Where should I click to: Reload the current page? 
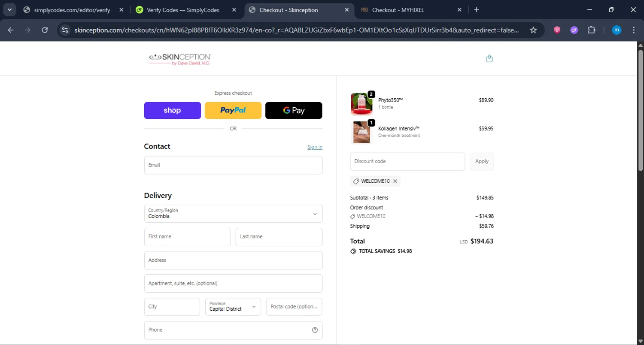coord(45,30)
